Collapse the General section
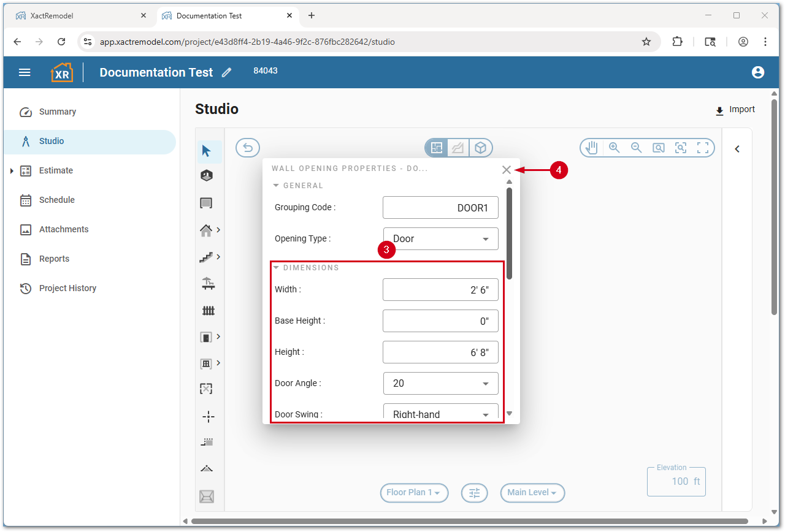 [276, 186]
